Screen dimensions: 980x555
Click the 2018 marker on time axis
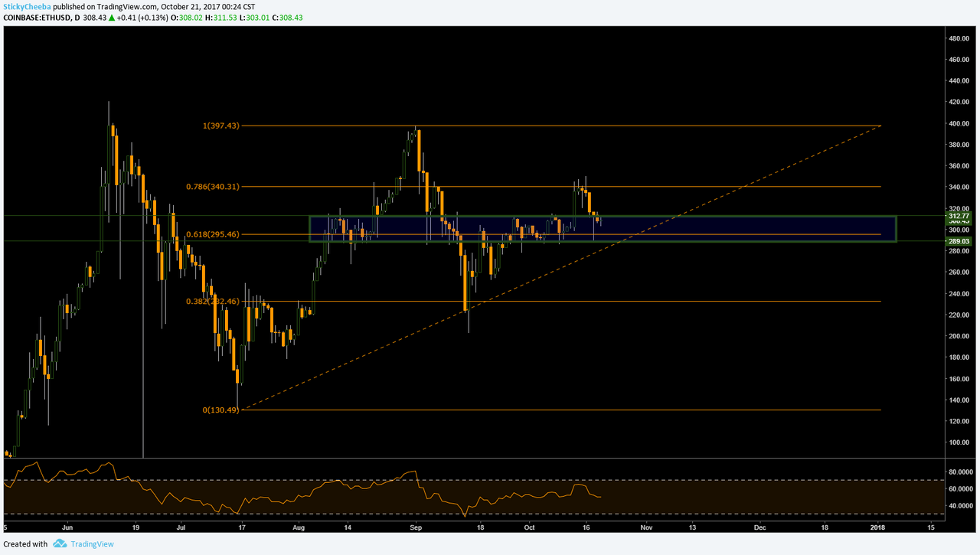(878, 527)
